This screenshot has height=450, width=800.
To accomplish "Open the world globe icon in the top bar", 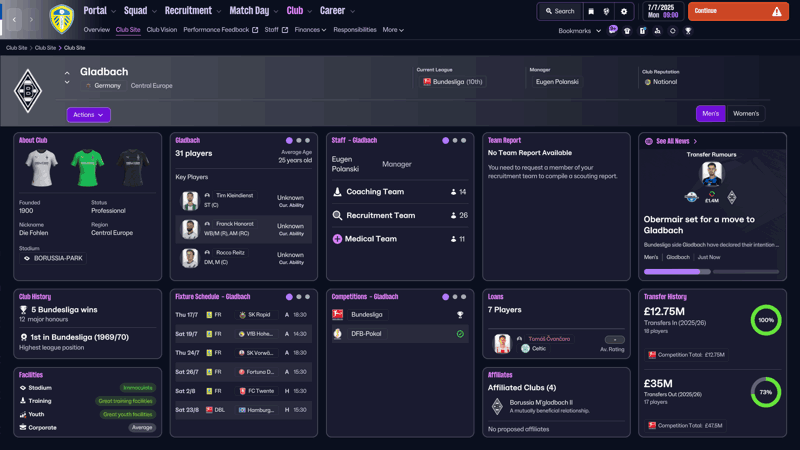I will click(x=606, y=11).
